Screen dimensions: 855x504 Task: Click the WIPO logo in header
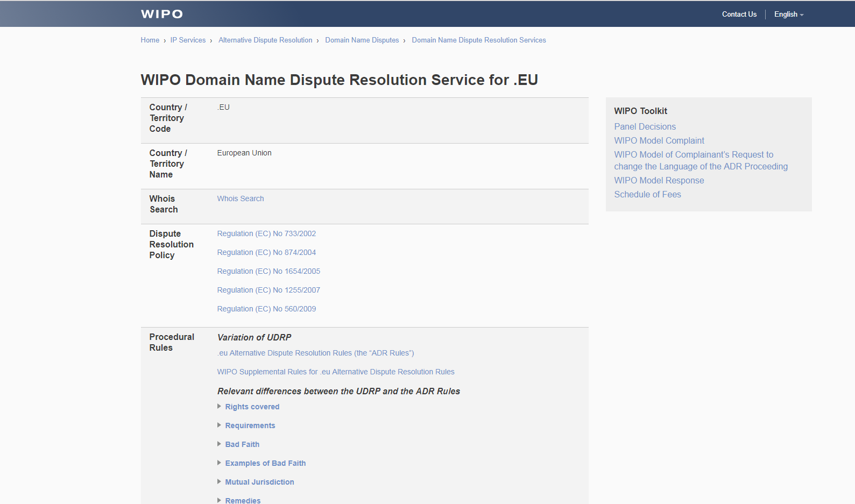161,14
